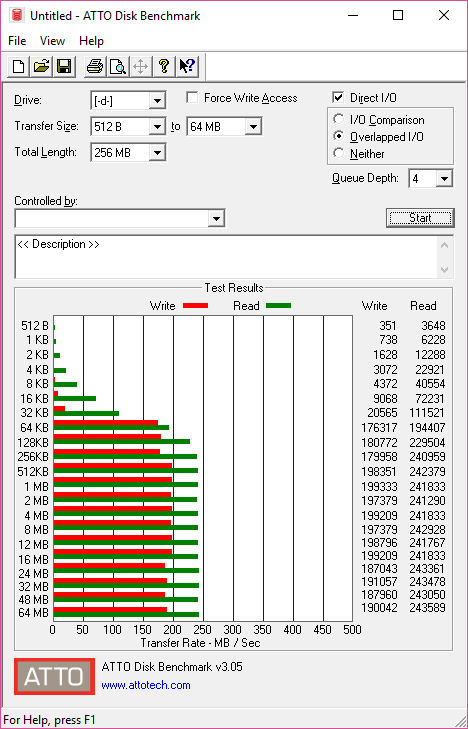468x729 pixels.
Task: Select the I/O Comparison radio button
Action: (x=339, y=119)
